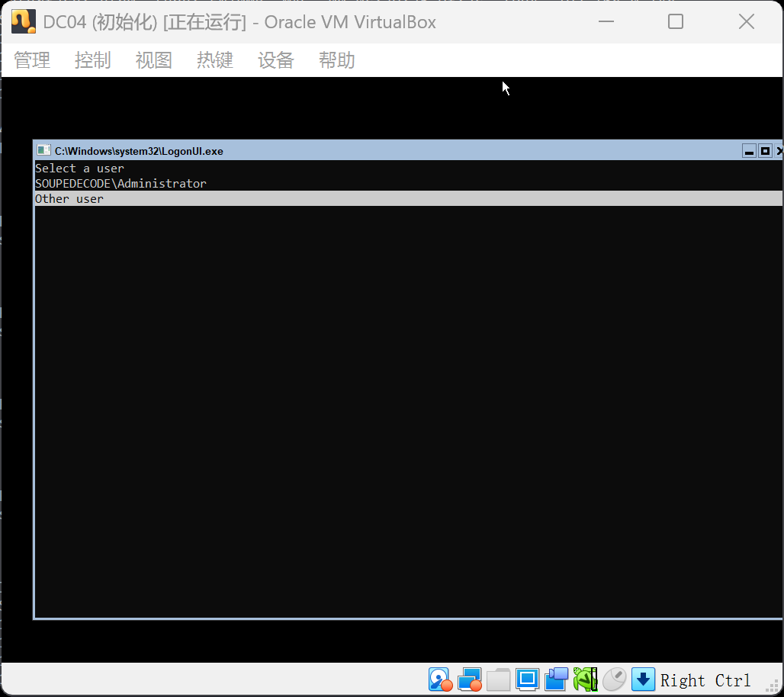Click the execution engine turtle icon

point(584,679)
